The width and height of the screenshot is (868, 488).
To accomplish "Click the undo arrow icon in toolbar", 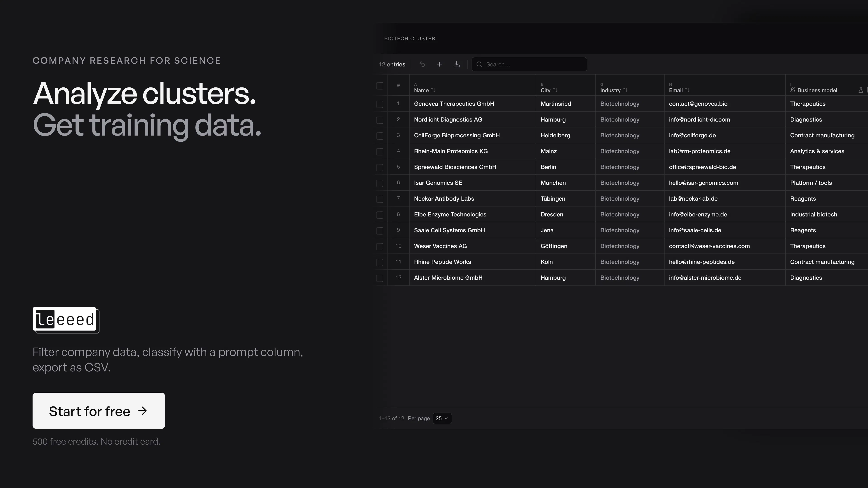I will click(x=422, y=64).
